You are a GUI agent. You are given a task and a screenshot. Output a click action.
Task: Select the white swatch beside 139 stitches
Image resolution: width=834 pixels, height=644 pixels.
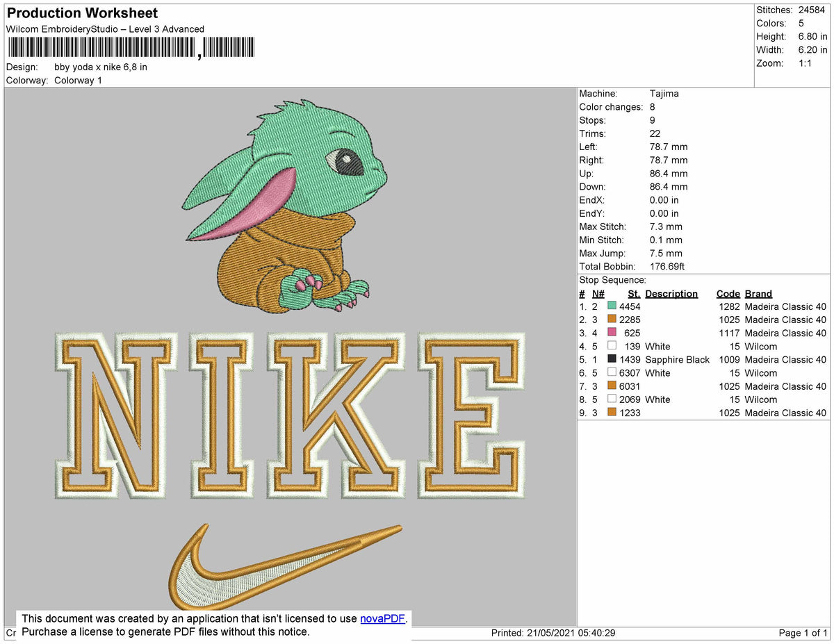(x=612, y=346)
